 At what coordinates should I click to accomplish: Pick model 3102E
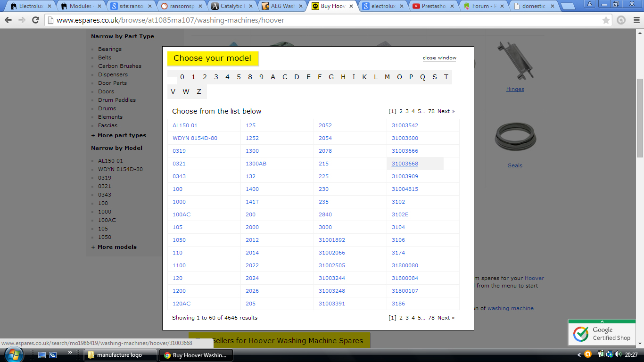[x=400, y=214]
